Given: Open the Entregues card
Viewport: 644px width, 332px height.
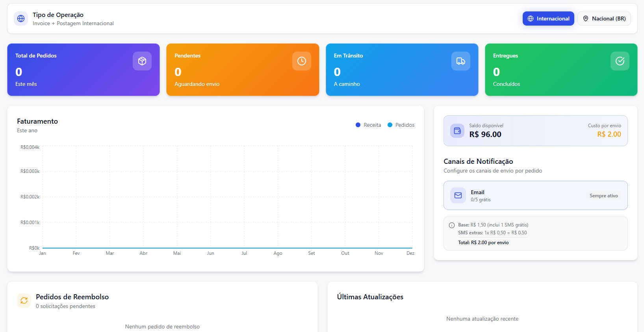Looking at the screenshot, I should click(x=561, y=70).
